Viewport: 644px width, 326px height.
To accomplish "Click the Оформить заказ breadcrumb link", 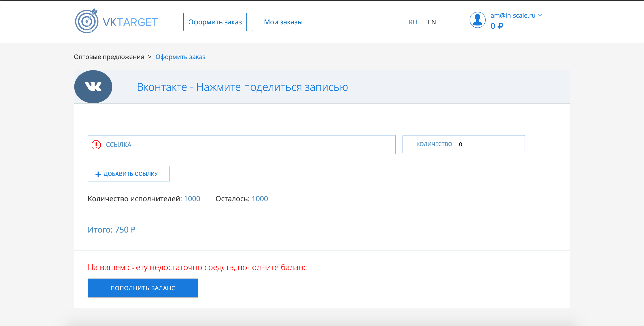I will [x=180, y=57].
